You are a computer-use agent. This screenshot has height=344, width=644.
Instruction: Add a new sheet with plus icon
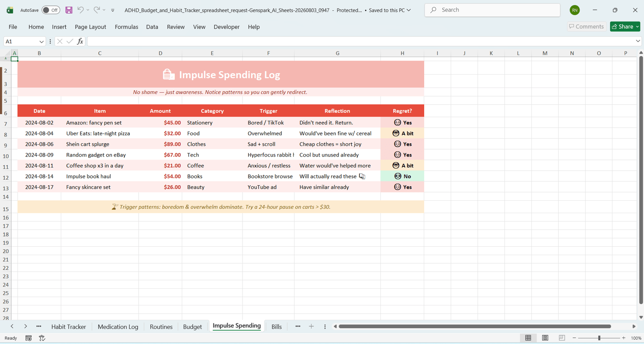311,326
